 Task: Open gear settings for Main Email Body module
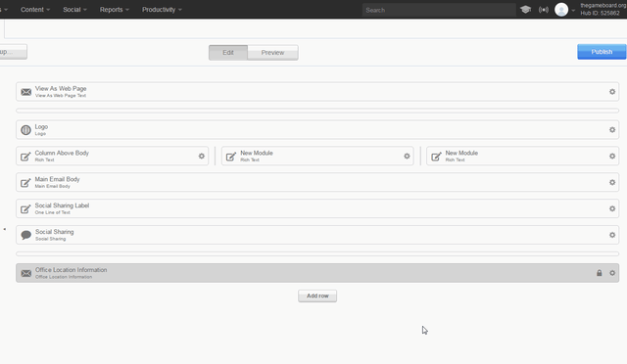click(x=612, y=183)
